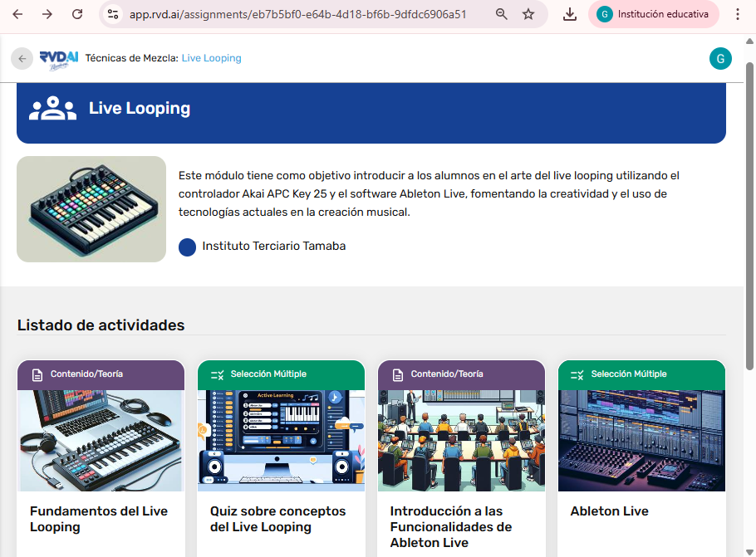Open Chrome three-dot menu
This screenshot has height=557, width=756.
coord(739,14)
